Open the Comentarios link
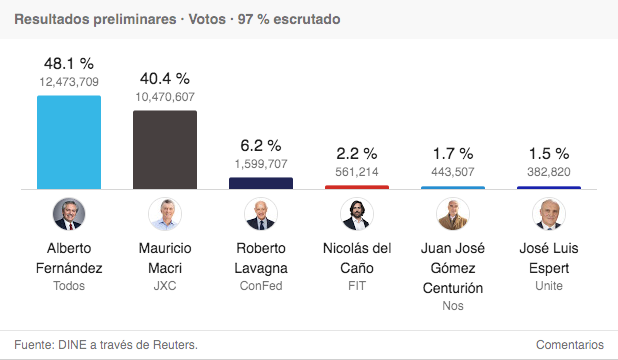The height and width of the screenshot is (360, 618). pos(570,345)
